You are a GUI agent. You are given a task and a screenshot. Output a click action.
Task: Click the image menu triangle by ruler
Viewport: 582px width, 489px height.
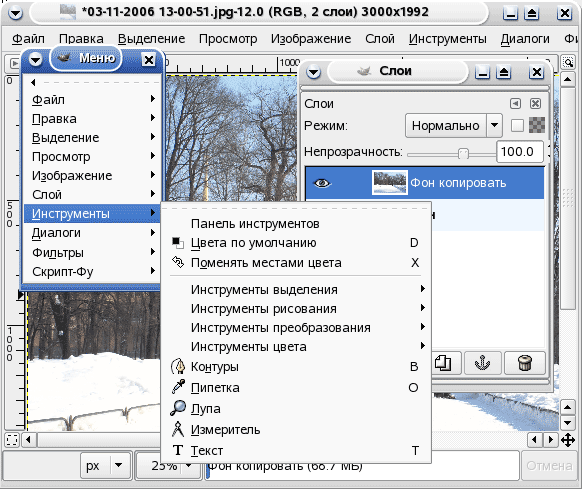[15, 63]
